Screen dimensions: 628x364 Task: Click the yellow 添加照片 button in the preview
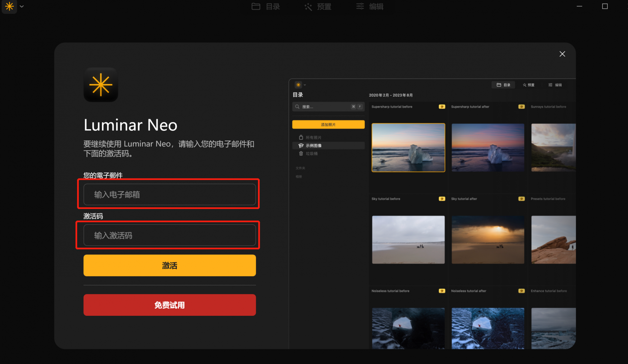pos(328,125)
